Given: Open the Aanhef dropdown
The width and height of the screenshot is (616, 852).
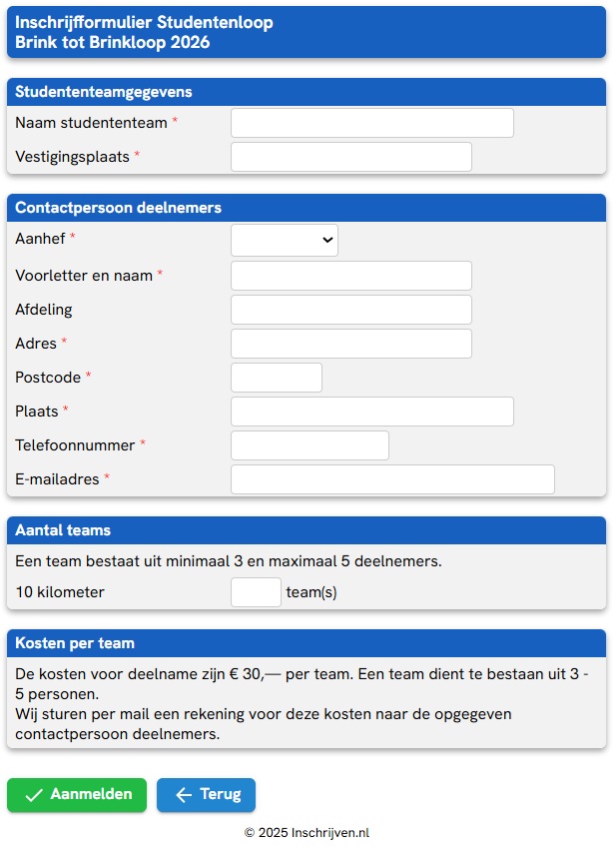Looking at the screenshot, I should tap(285, 241).
